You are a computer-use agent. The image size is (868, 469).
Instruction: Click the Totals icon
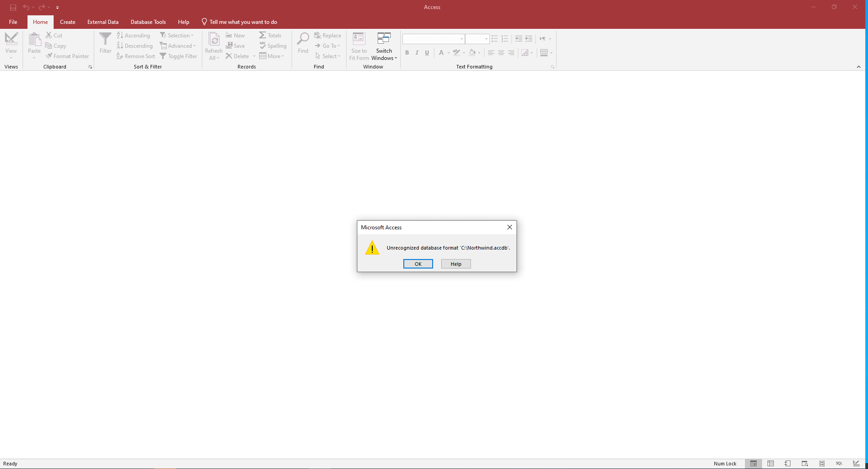point(270,35)
